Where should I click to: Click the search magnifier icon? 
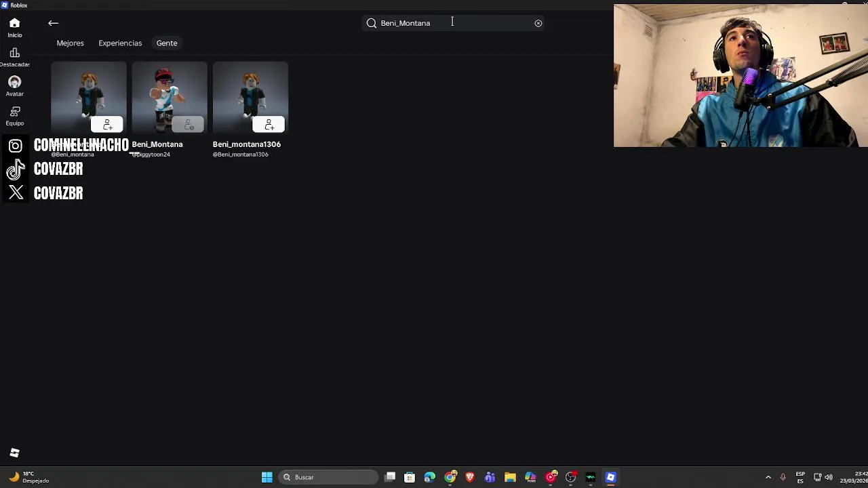click(372, 23)
